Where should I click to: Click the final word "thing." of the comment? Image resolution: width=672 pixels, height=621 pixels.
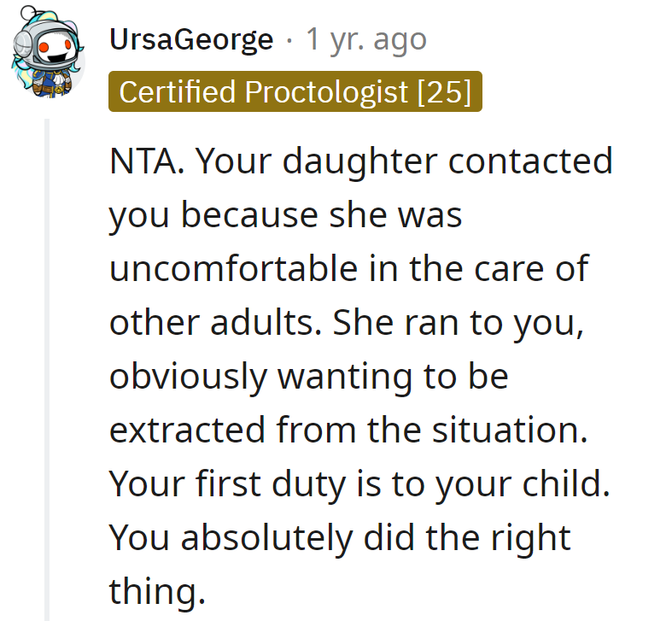coord(157,592)
